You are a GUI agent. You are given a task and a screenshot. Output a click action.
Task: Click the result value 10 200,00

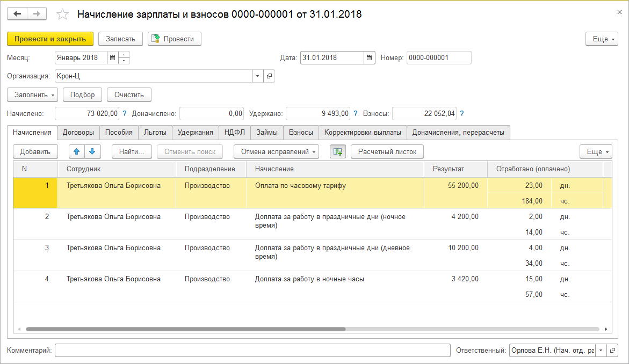pos(464,247)
